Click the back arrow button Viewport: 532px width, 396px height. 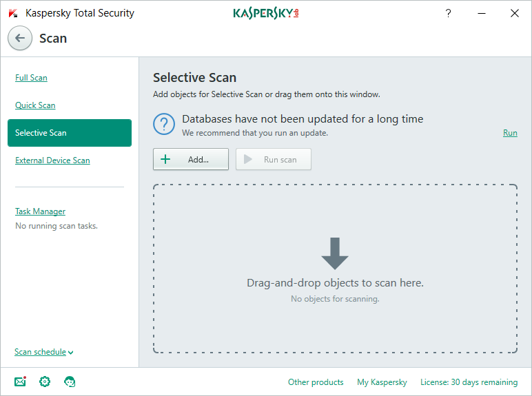20,39
